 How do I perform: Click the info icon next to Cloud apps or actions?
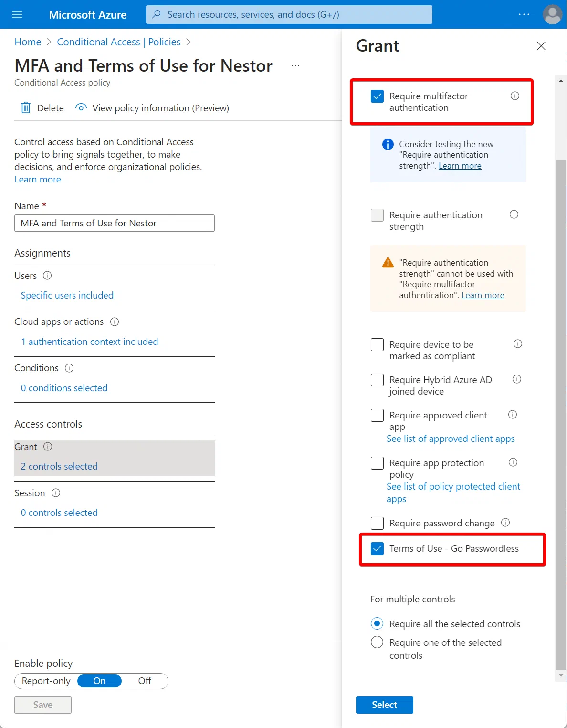(x=115, y=321)
